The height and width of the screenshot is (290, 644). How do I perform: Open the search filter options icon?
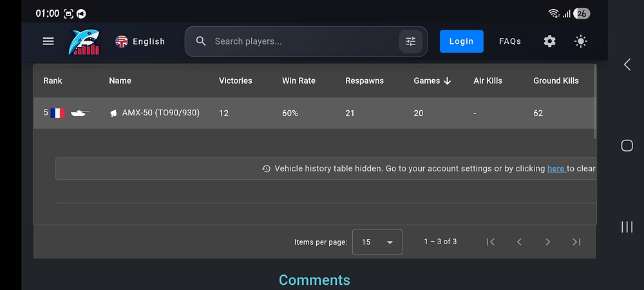pos(411,41)
